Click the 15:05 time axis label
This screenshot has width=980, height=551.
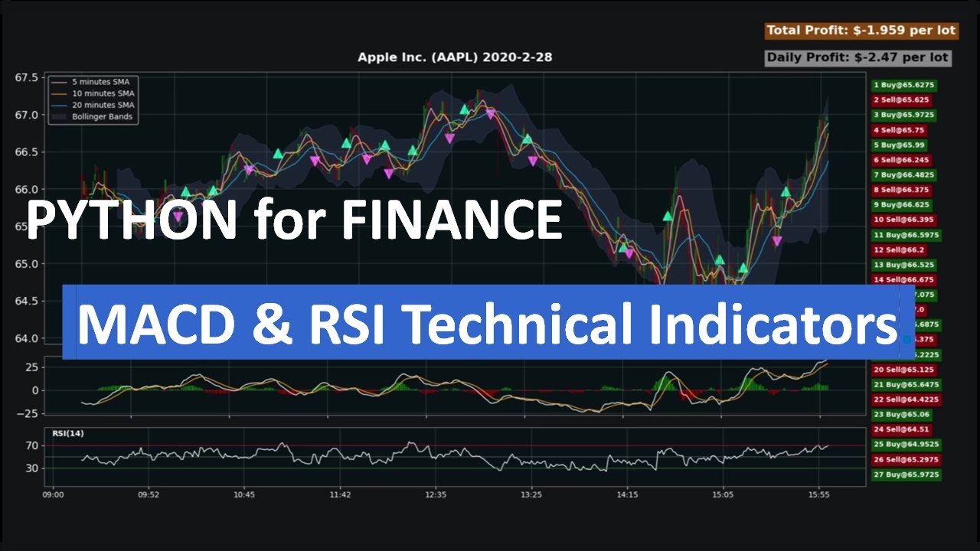pos(723,495)
